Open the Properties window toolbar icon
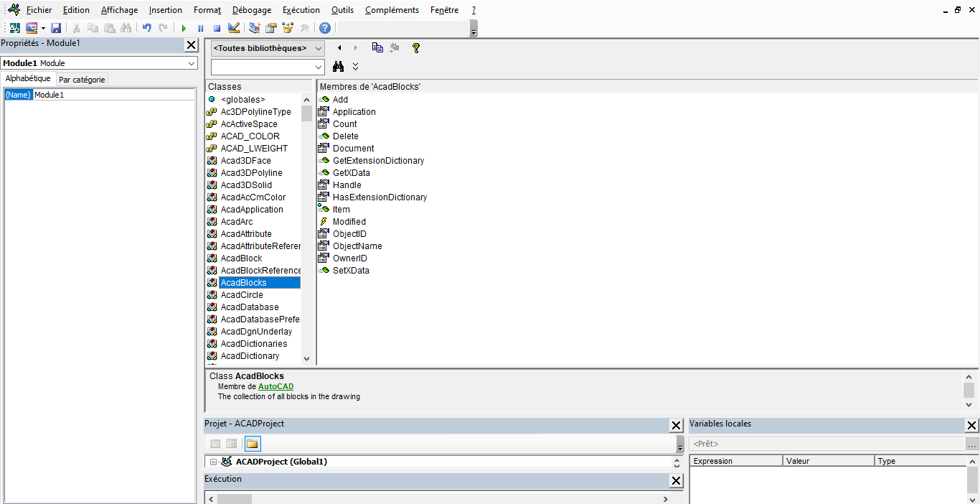The image size is (980, 504). [271, 28]
